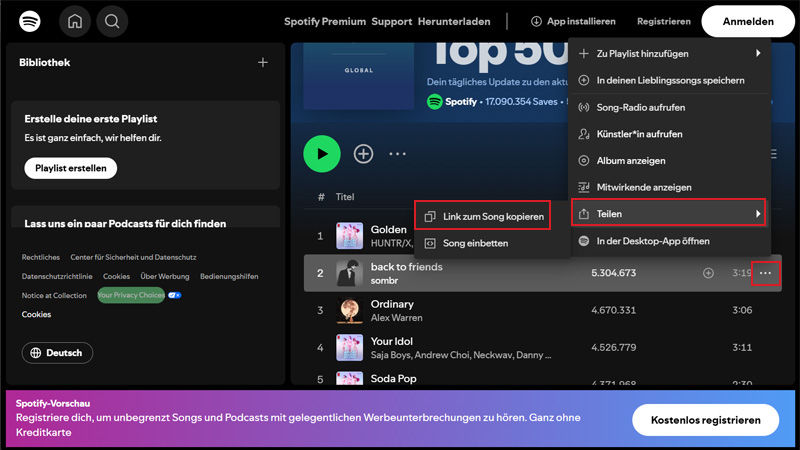Click circle-plus icon for Lieblingssongs speichern

click(584, 80)
